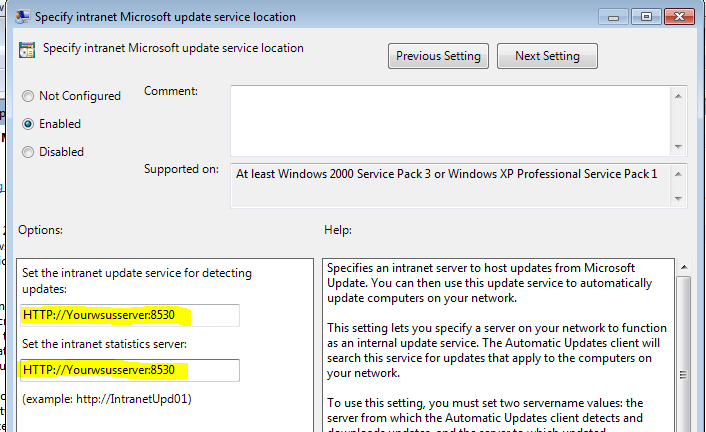Select the Enabled radio button
Screen dimensions: 706x432
[28, 124]
